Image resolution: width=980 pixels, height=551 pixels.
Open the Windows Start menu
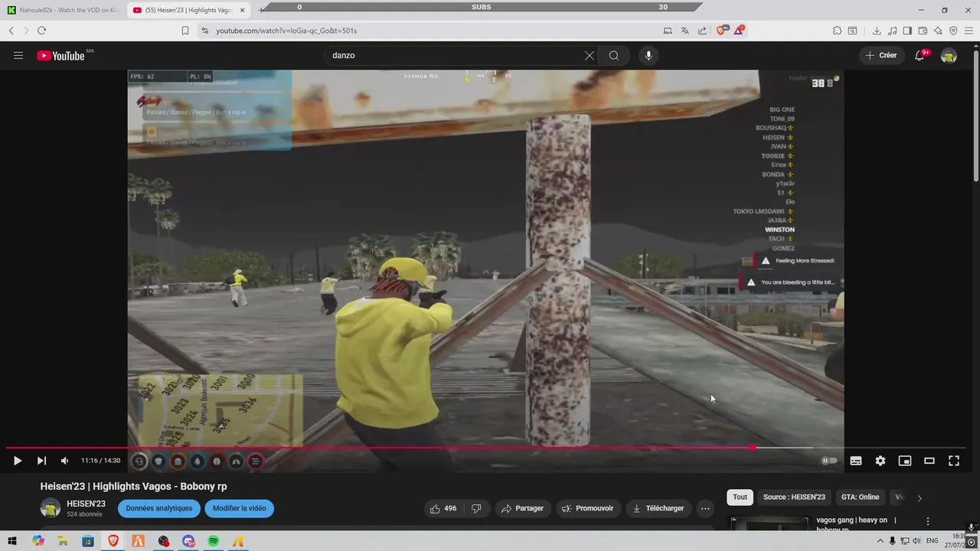12,541
